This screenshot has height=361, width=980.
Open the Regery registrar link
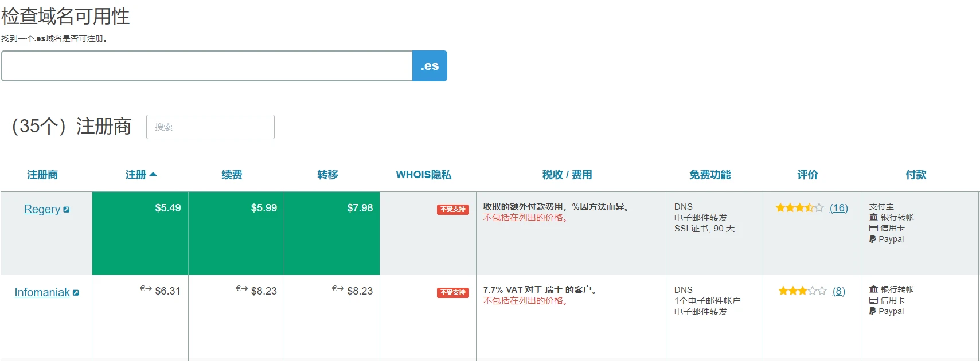[x=42, y=209]
